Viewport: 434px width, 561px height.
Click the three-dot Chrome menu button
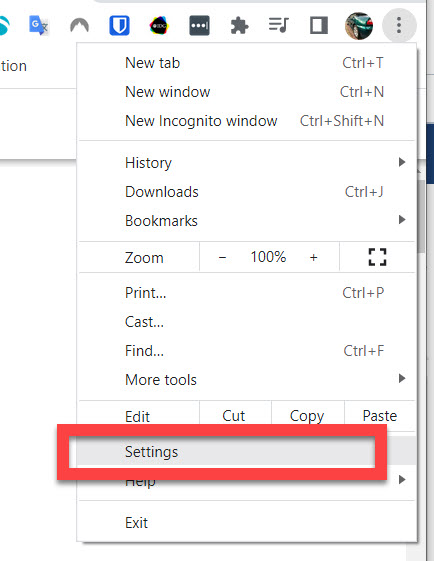click(399, 25)
